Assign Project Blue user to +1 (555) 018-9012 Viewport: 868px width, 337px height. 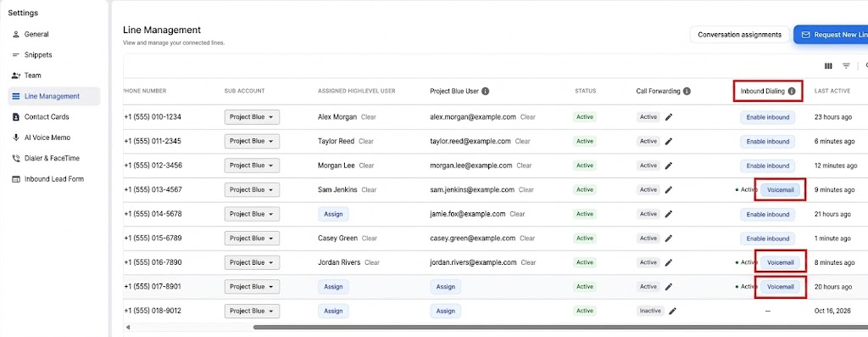click(445, 311)
